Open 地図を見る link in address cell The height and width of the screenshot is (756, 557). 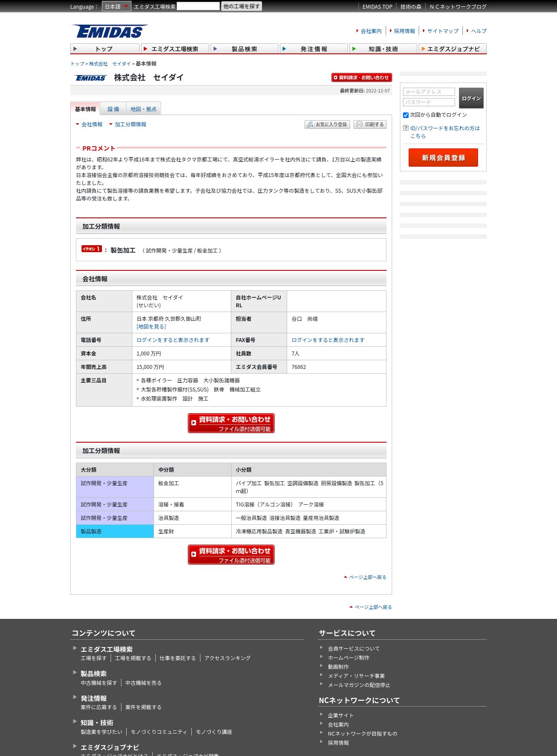[151, 327]
